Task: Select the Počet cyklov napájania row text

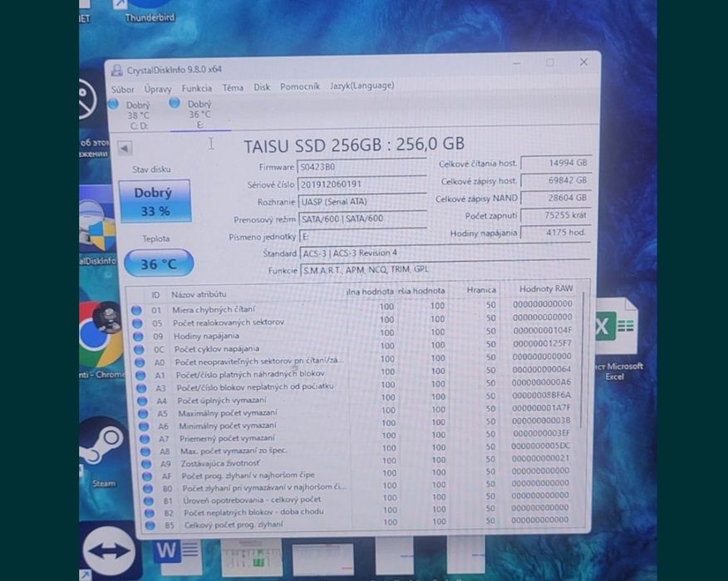Action: (217, 349)
